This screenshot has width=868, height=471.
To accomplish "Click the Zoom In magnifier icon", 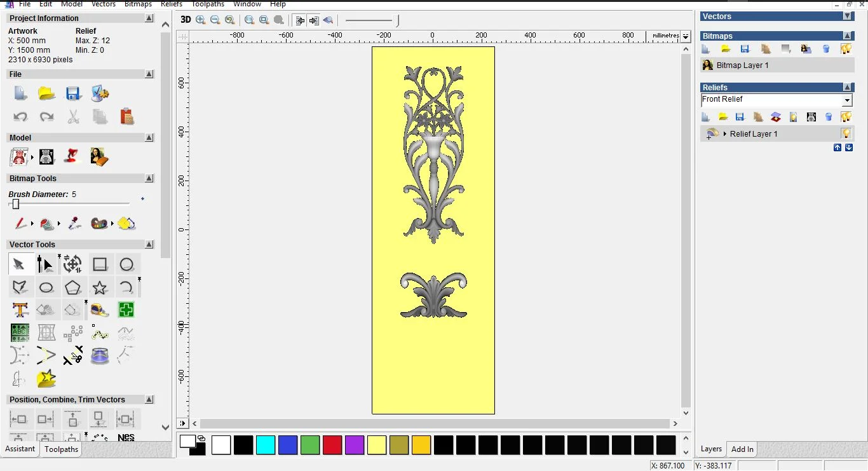I will [201, 20].
